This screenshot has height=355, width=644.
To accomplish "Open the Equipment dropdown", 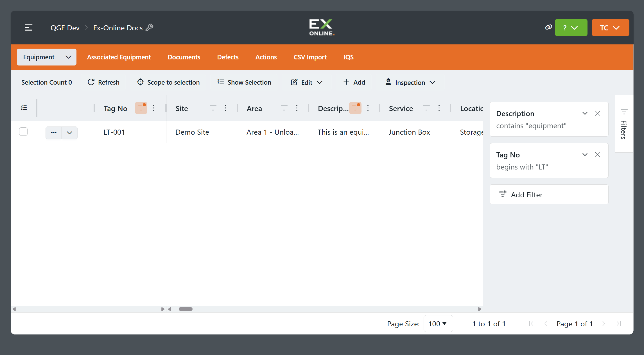I will [47, 57].
